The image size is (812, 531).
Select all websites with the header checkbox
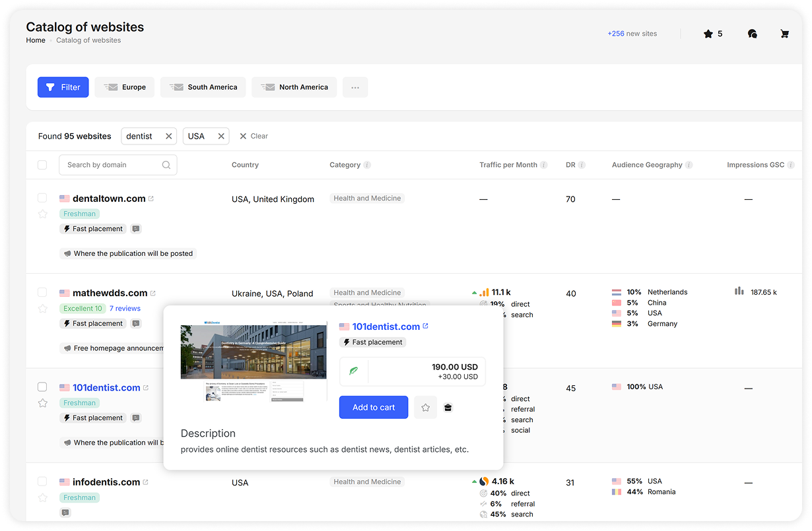42,164
